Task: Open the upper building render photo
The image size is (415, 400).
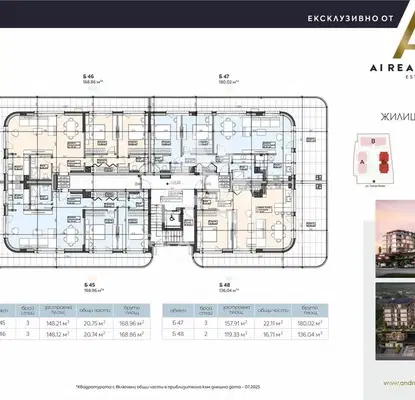Action: tap(395, 239)
